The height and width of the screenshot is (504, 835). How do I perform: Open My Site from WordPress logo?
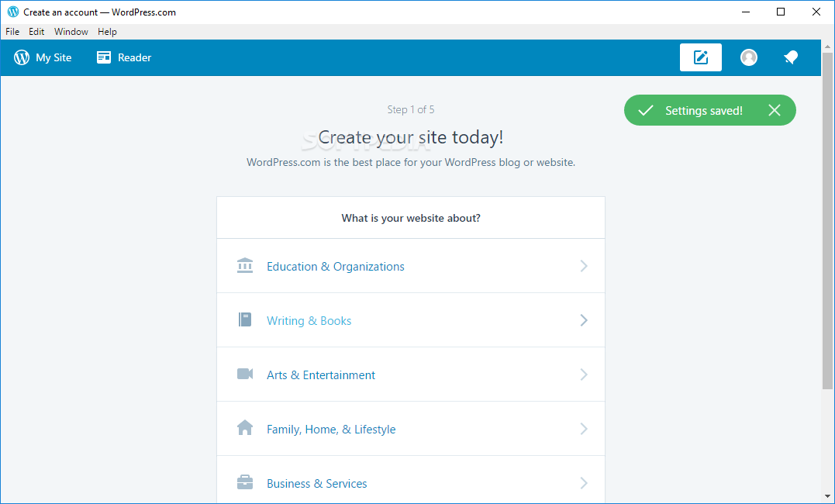click(x=22, y=57)
